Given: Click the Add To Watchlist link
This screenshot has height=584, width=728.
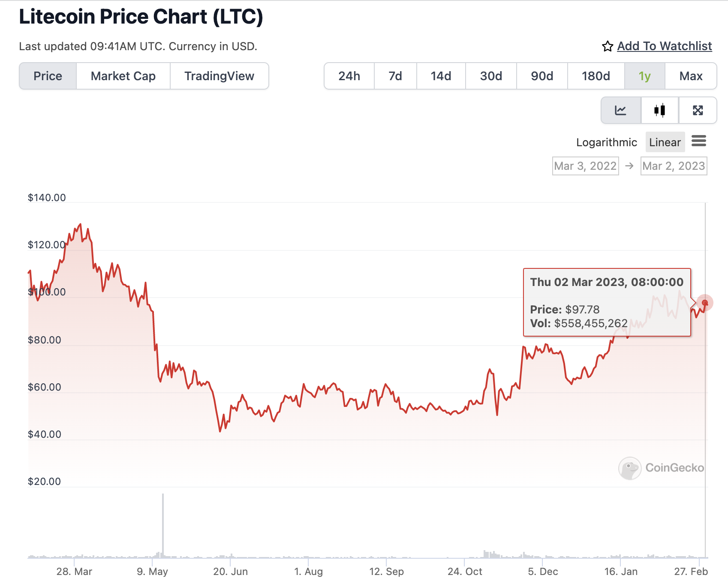Looking at the screenshot, I should coord(664,46).
